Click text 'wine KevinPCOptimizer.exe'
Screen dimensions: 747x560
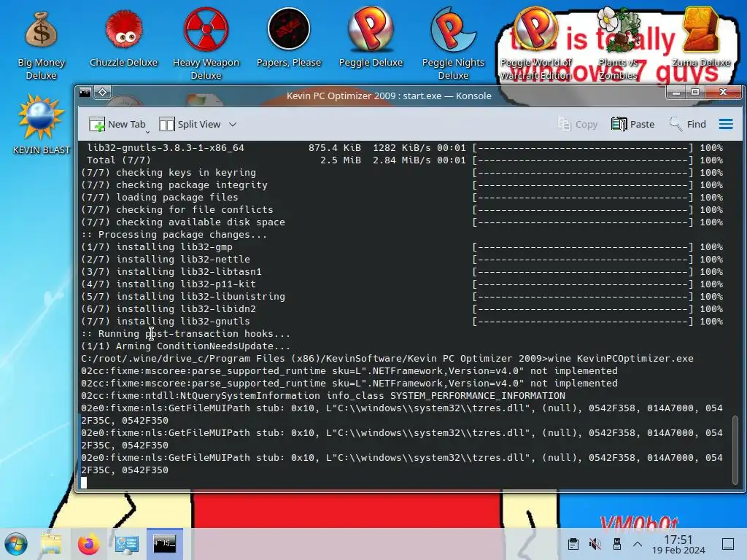pyautogui.click(x=620, y=359)
